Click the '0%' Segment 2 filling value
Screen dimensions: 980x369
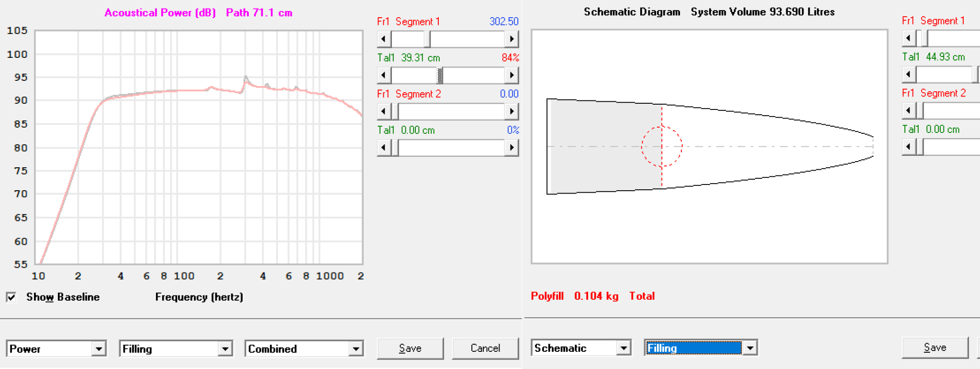513,130
